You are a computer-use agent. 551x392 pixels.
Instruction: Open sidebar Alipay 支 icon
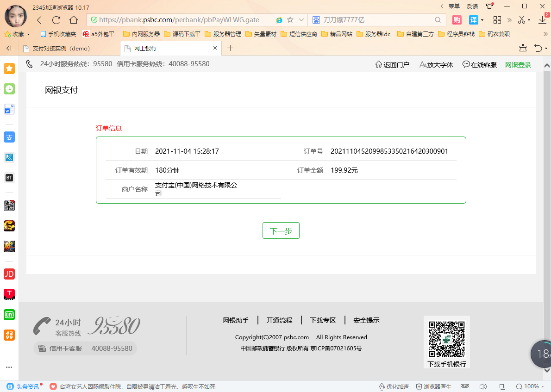(x=9, y=137)
